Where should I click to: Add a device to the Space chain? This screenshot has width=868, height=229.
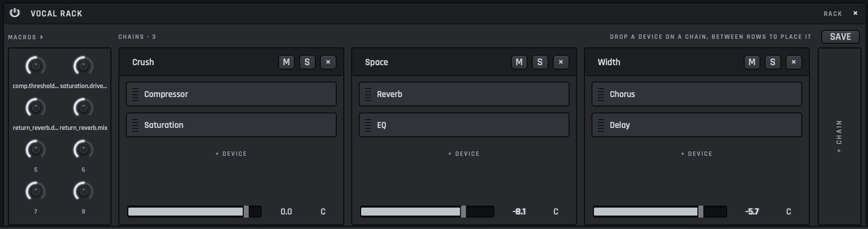coord(464,154)
